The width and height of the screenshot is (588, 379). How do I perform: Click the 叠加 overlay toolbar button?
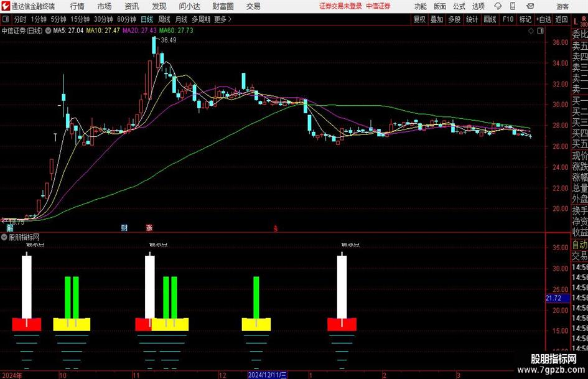(437, 19)
